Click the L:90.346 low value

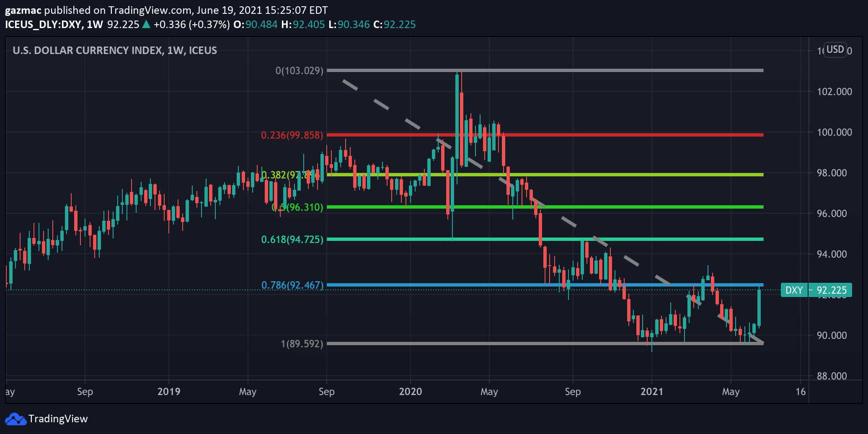[349, 24]
